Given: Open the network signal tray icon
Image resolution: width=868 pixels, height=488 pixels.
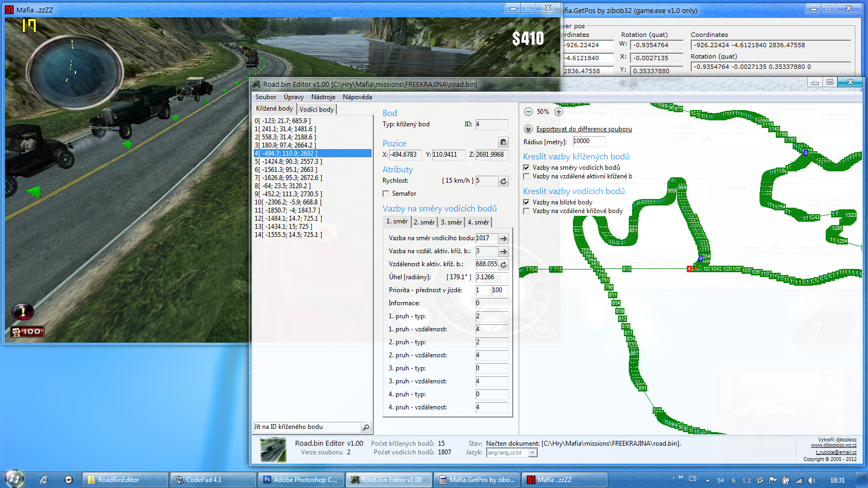Looking at the screenshot, I should [799, 480].
